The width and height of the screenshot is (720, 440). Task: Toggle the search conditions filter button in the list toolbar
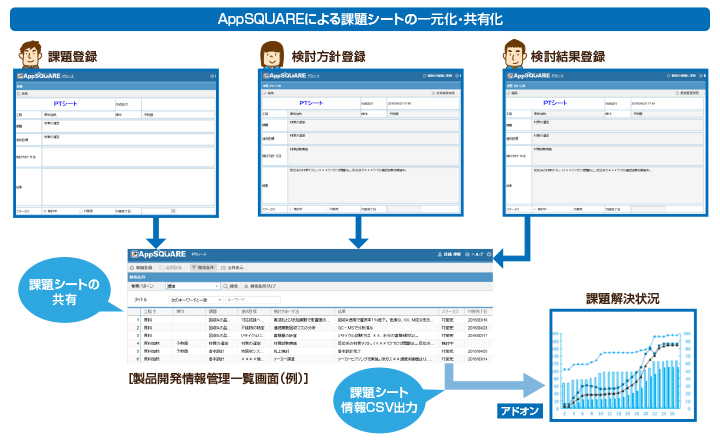tap(202, 267)
